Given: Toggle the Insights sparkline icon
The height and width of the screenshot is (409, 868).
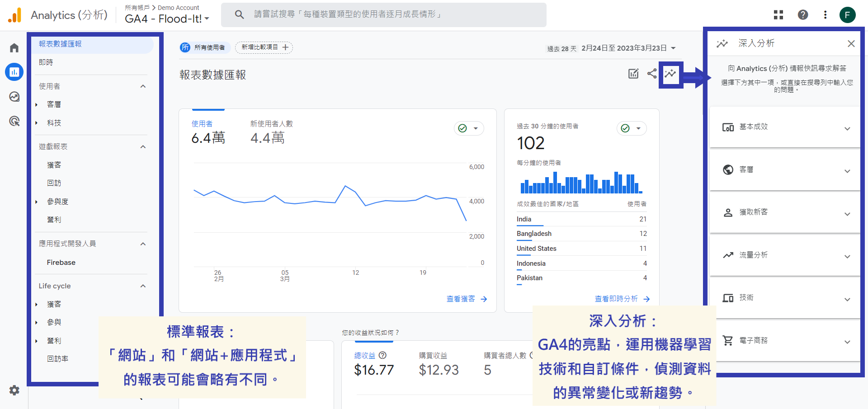Looking at the screenshot, I should [x=670, y=74].
